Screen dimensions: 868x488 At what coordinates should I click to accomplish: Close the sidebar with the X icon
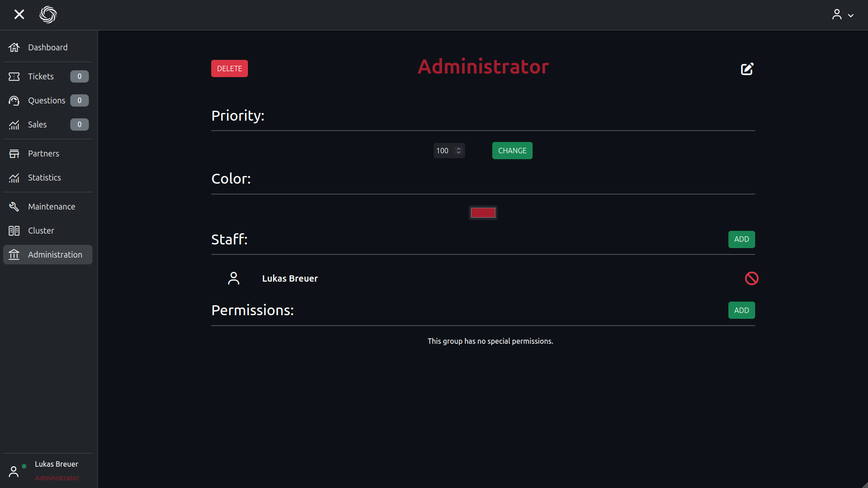19,15
